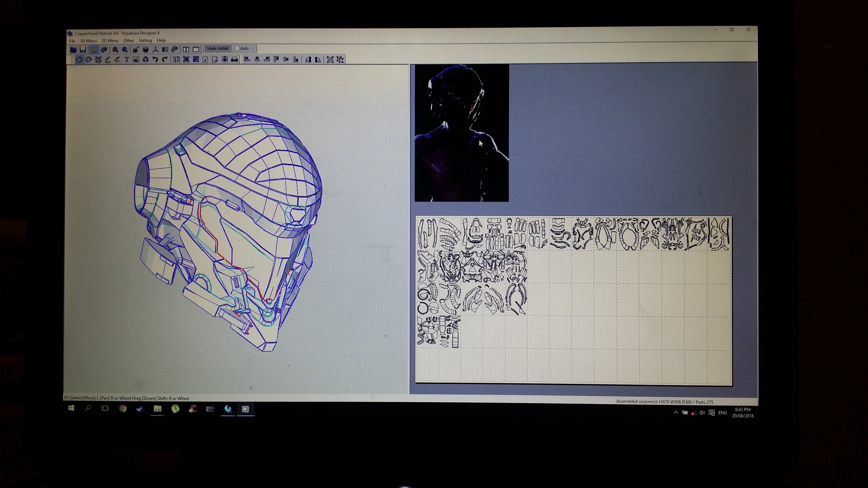Click the align bottom icon
This screenshot has width=868, height=488.
tap(296, 60)
